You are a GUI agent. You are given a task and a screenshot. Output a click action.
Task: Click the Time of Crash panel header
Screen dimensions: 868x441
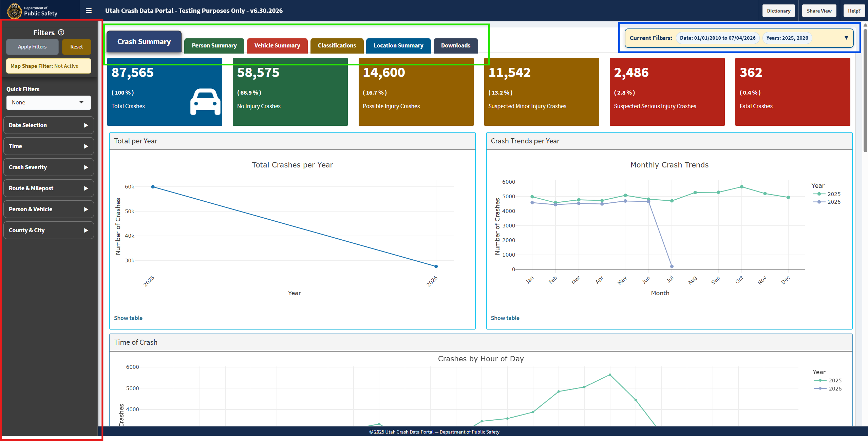pos(481,342)
